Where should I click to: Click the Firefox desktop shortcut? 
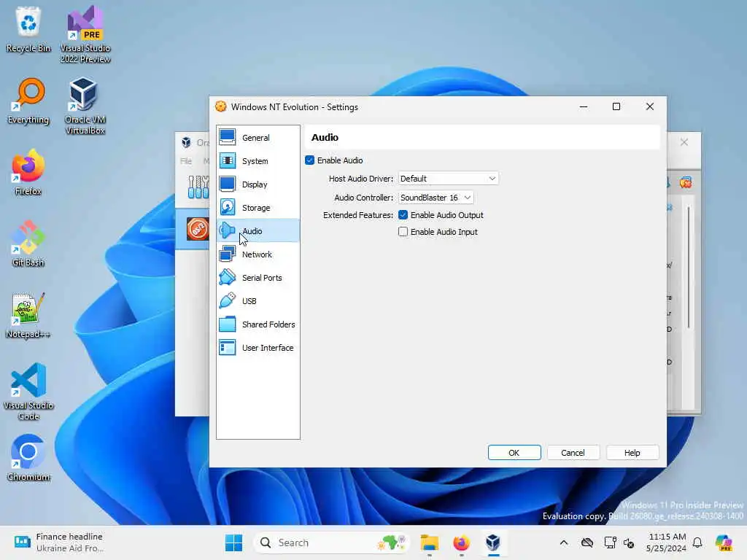click(28, 172)
